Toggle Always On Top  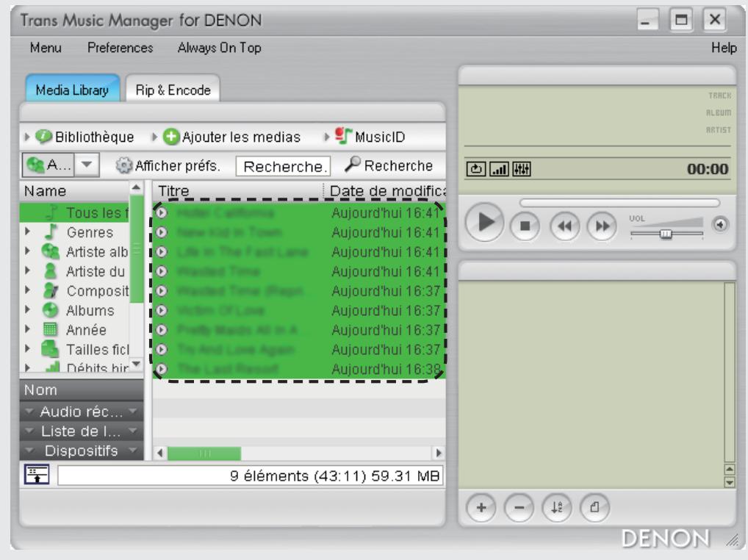[x=220, y=48]
